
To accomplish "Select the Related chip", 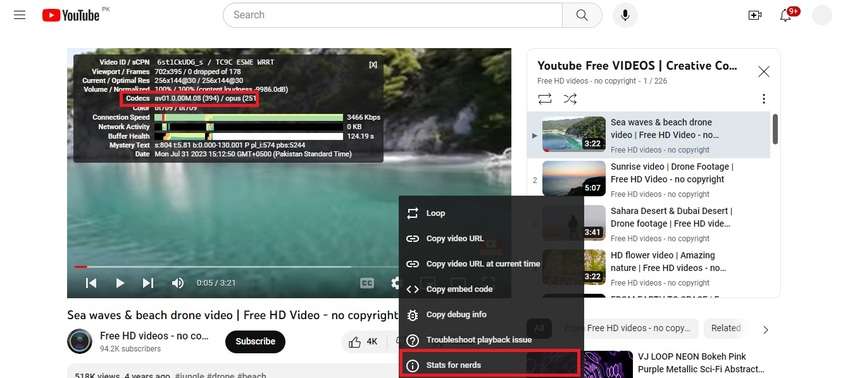I will tap(726, 328).
